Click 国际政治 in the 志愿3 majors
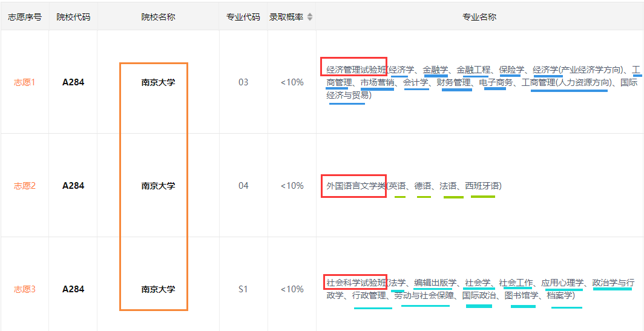 click(479, 296)
